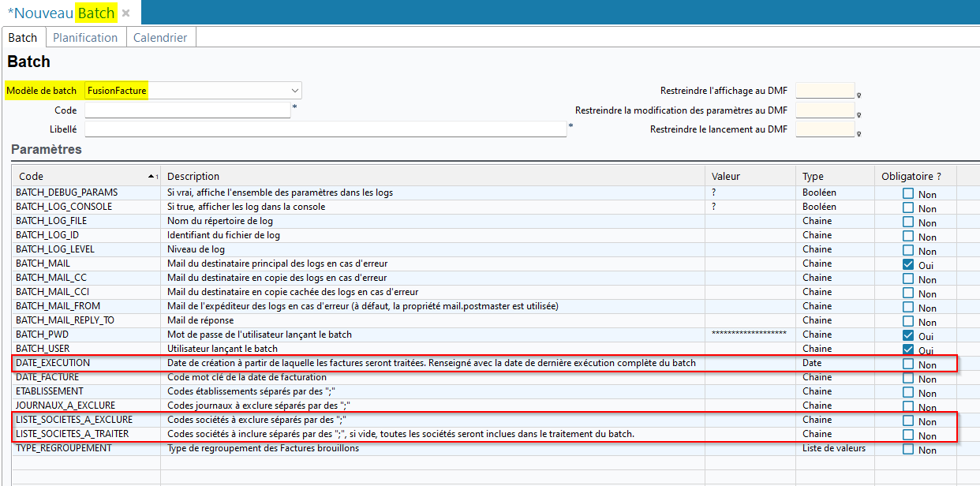The height and width of the screenshot is (486, 980).
Task: Focus the Libellé input field
Action: click(326, 129)
